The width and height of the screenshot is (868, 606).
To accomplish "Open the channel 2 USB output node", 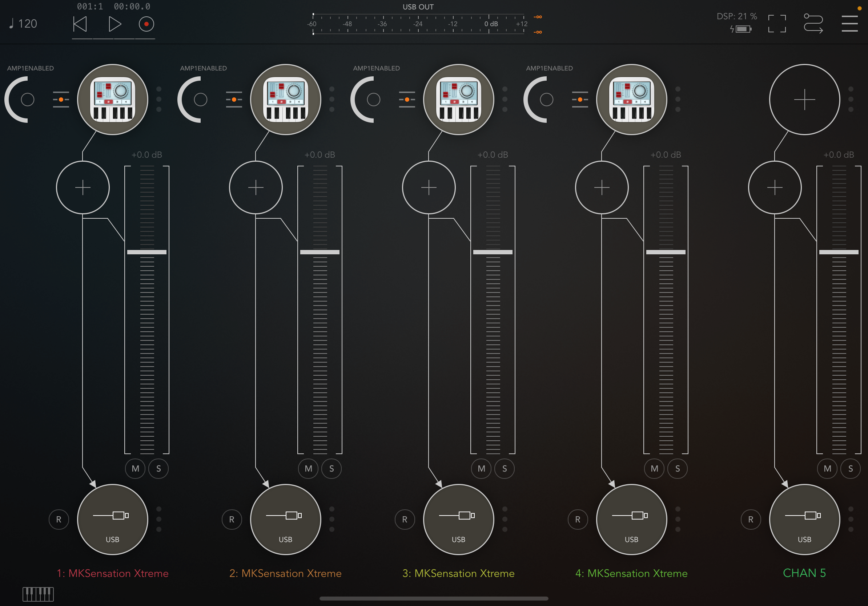I will click(x=285, y=520).
